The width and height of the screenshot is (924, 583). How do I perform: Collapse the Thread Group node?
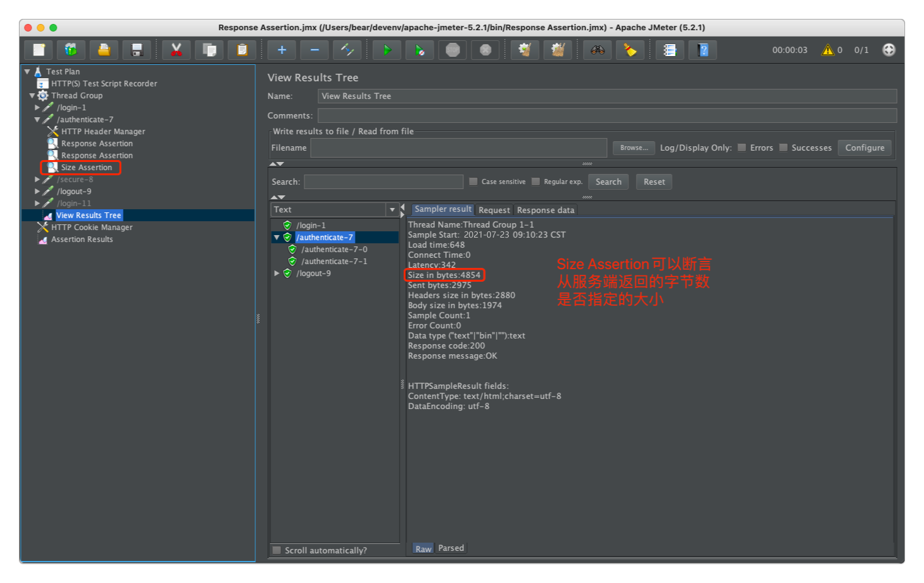[32, 96]
